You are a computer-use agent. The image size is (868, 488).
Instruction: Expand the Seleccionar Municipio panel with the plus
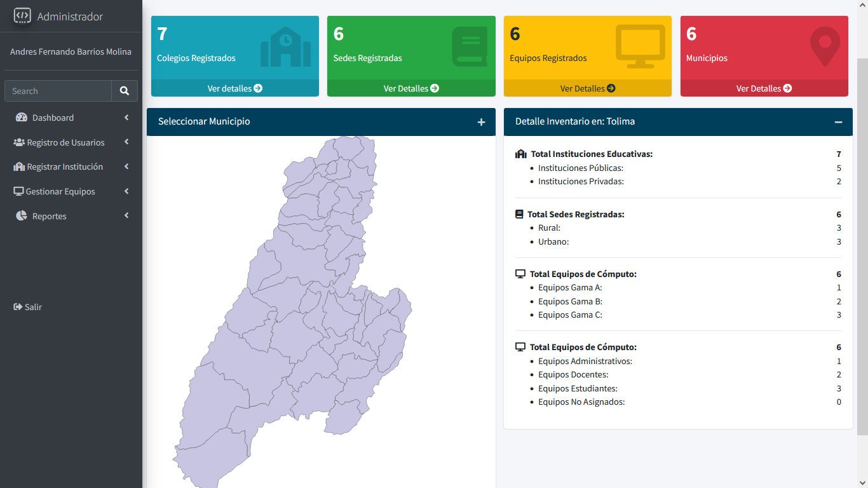[481, 122]
